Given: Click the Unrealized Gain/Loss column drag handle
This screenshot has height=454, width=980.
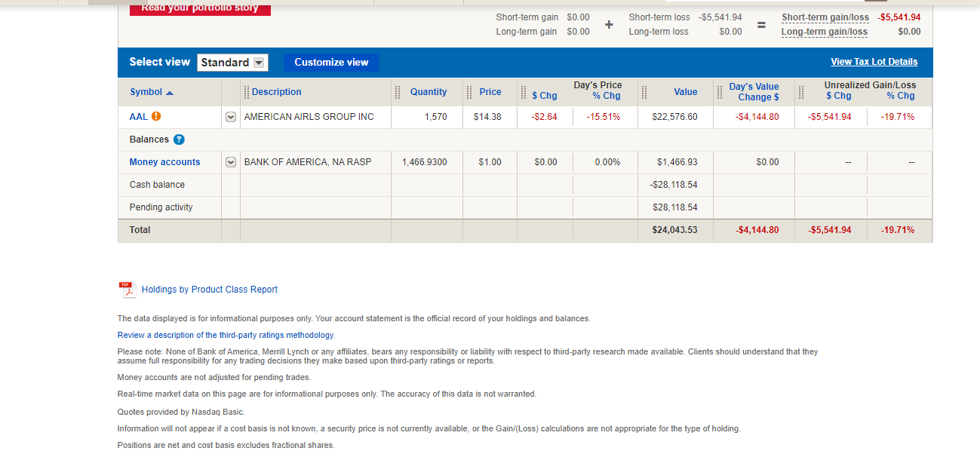Looking at the screenshot, I should (801, 92).
